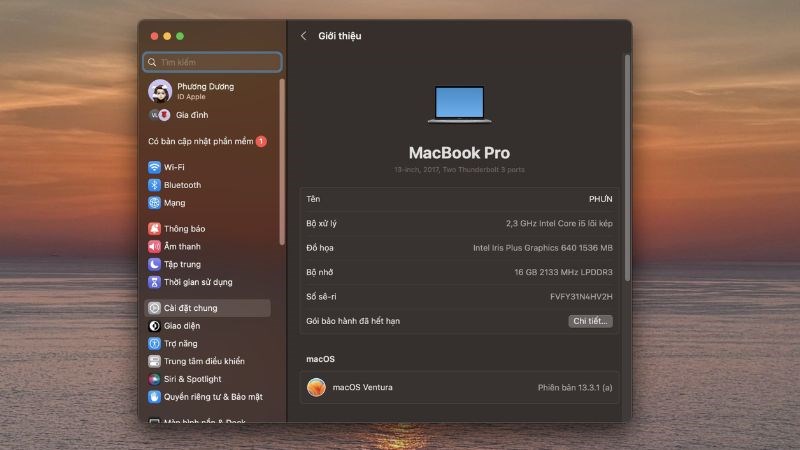Click the Thông báo bell icon
Screen dimensions: 800x450
click(x=154, y=229)
